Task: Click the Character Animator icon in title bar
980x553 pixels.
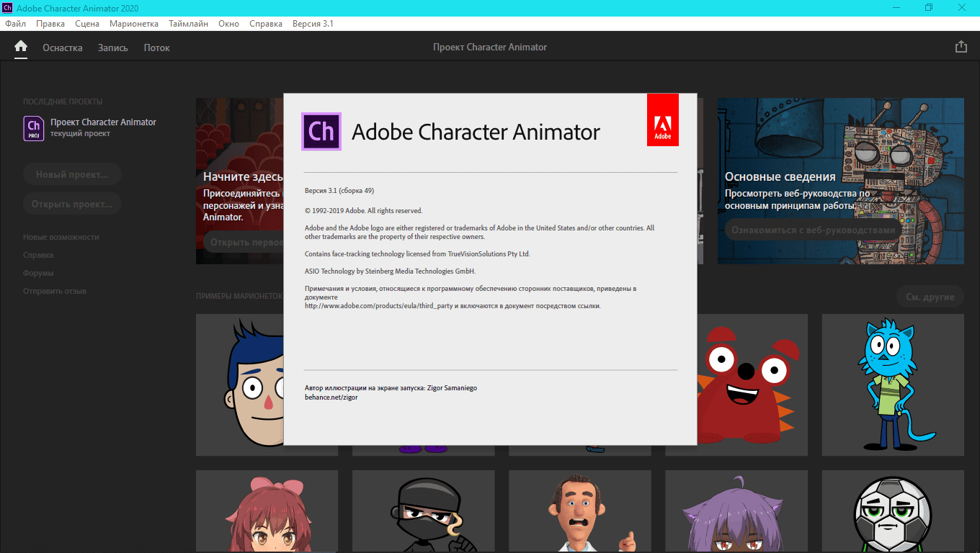Action: click(7, 8)
